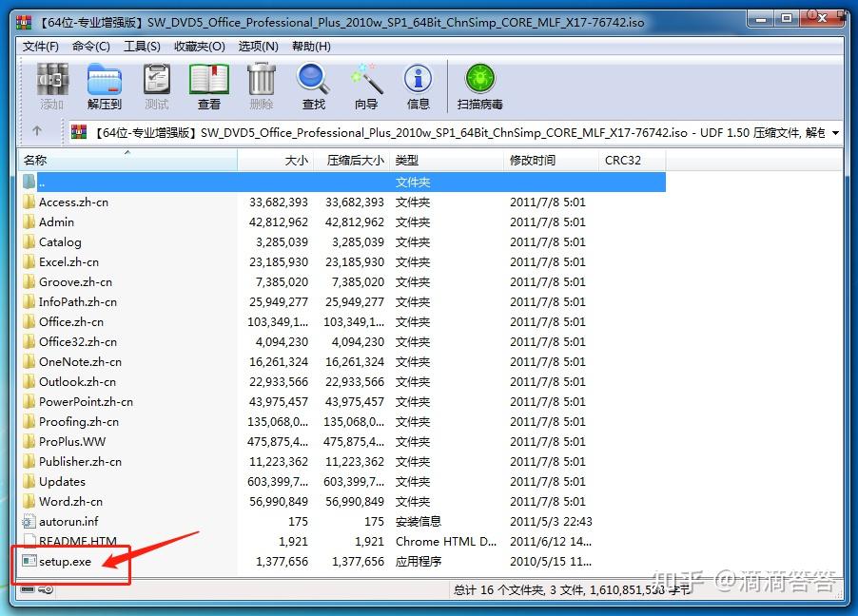The image size is (858, 616).
Task: Click the Delete (删除) trash icon
Action: pyautogui.click(x=261, y=79)
